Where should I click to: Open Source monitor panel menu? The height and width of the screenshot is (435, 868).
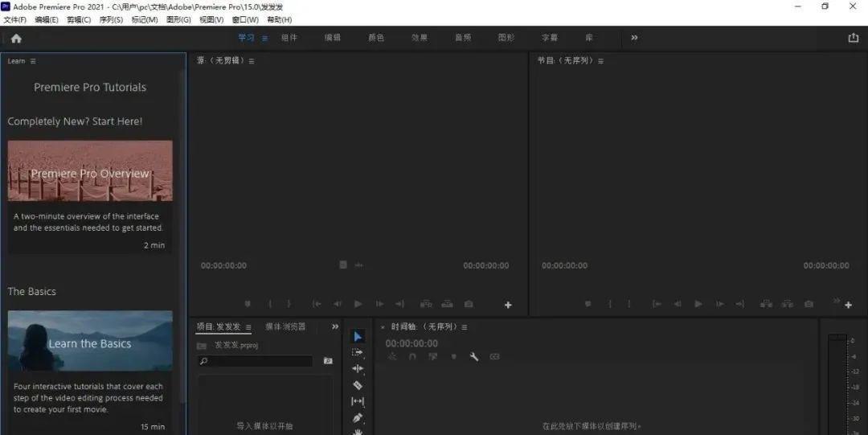(x=252, y=61)
